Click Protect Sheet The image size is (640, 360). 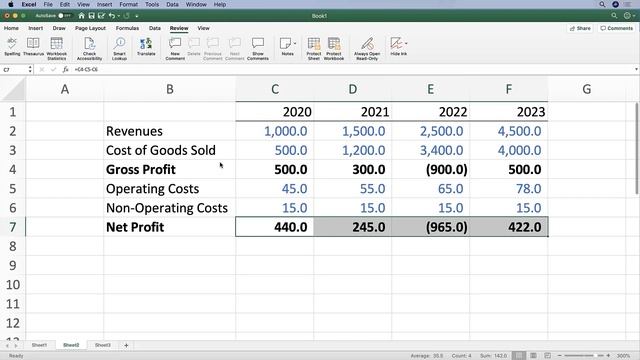coord(314,49)
